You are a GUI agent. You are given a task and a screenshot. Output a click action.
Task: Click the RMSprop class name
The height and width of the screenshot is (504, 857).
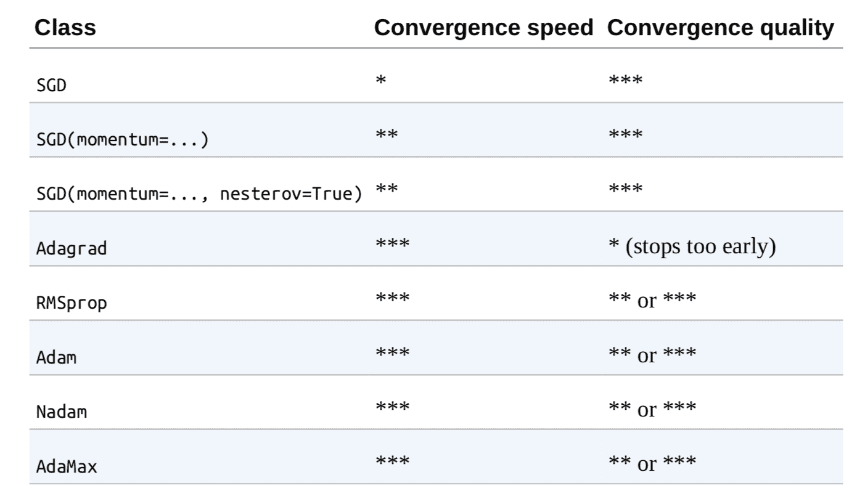72,303
